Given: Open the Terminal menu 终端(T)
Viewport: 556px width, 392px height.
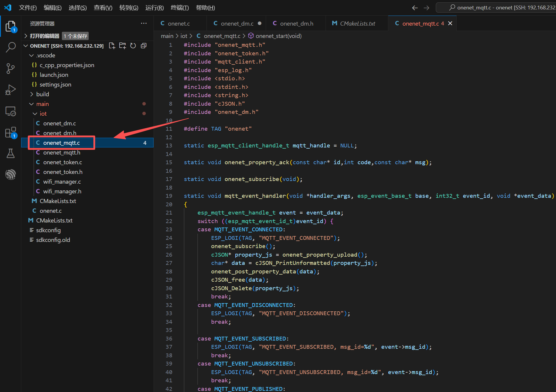Looking at the screenshot, I should point(180,8).
